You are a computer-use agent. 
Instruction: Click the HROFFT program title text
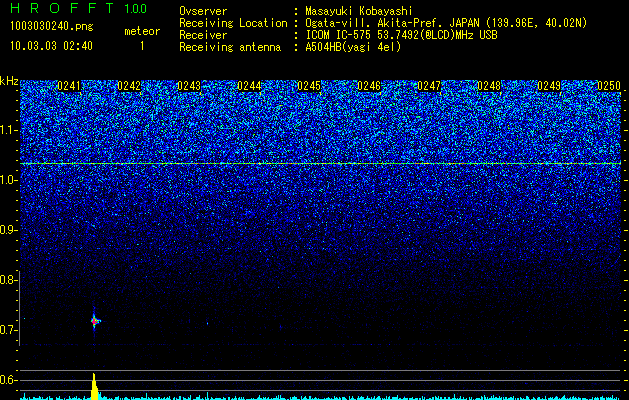(63, 8)
